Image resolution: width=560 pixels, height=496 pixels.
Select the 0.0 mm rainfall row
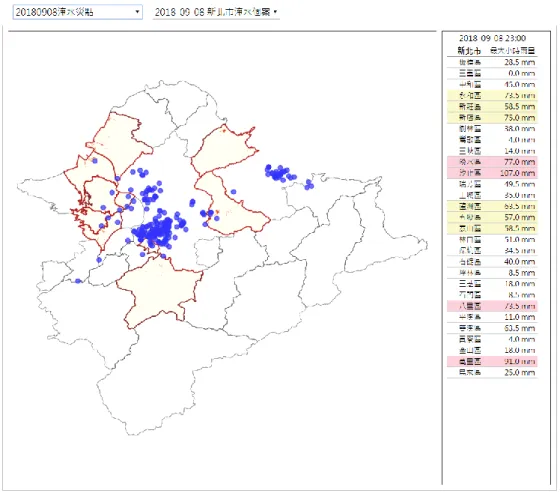coord(492,73)
